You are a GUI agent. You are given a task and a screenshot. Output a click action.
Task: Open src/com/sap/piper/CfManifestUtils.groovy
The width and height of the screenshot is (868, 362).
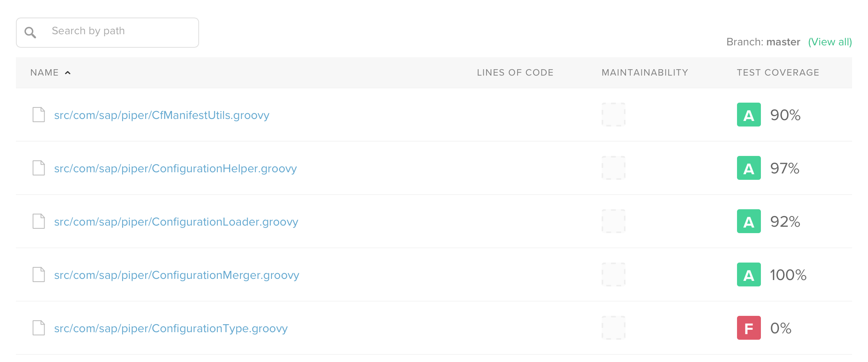coord(162,115)
